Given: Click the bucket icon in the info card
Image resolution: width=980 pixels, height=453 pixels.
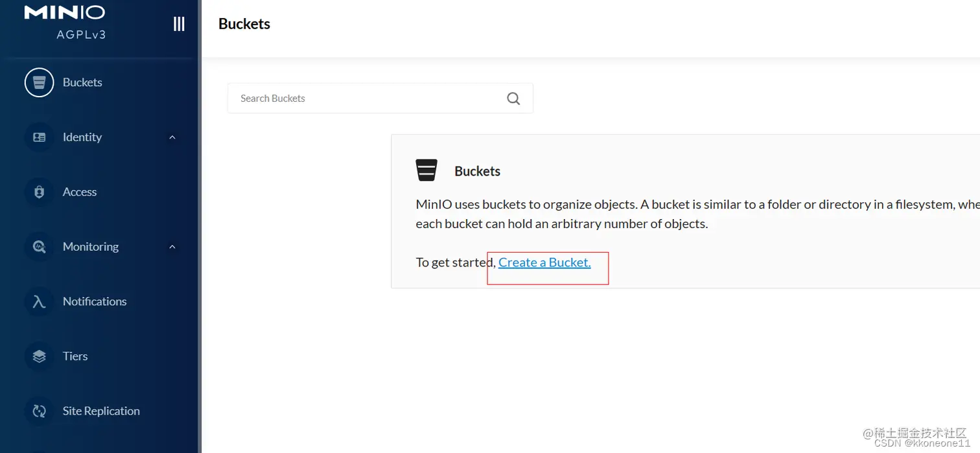Looking at the screenshot, I should (426, 170).
